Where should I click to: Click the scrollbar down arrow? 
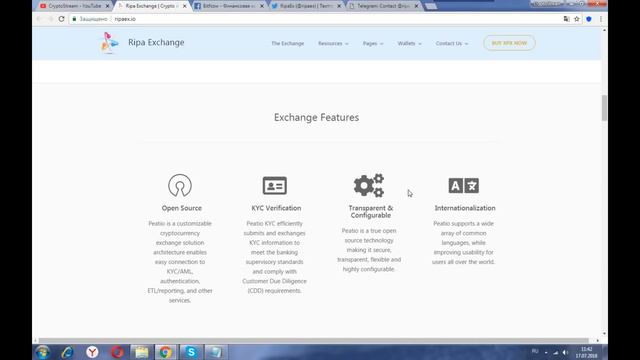point(604,333)
